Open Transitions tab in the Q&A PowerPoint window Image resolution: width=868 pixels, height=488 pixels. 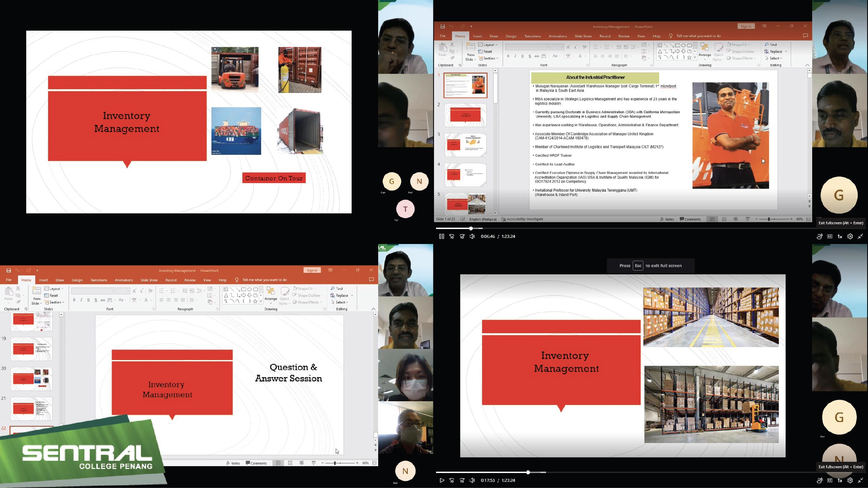[99, 280]
